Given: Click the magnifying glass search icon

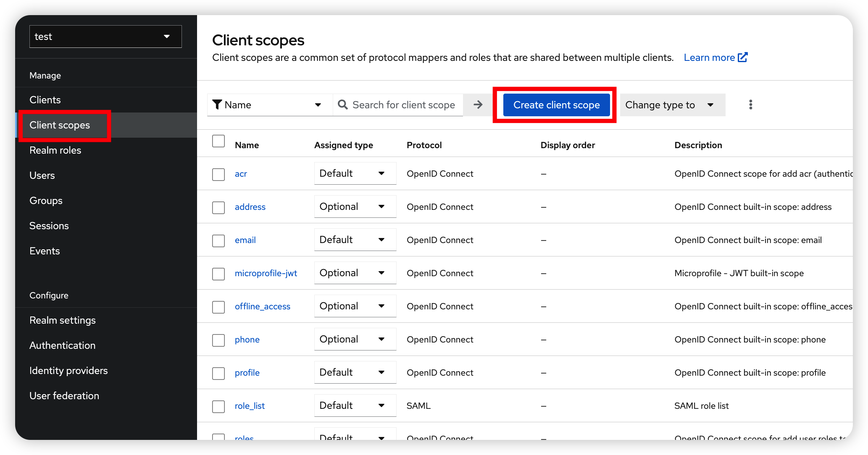Looking at the screenshot, I should (x=343, y=105).
